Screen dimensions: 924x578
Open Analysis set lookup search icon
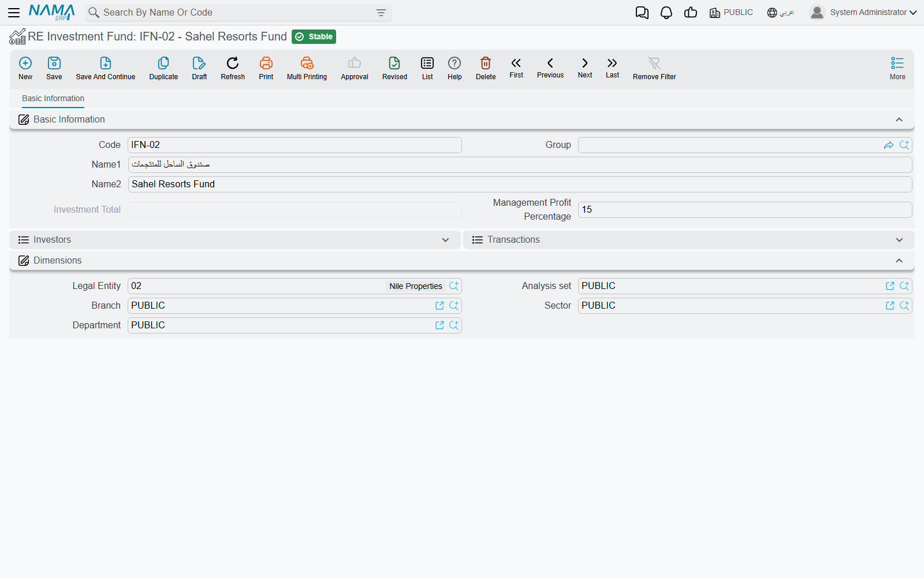click(x=904, y=286)
